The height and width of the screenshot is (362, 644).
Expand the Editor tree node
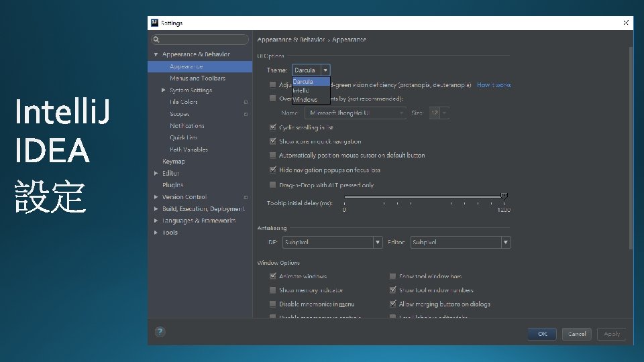coord(156,173)
